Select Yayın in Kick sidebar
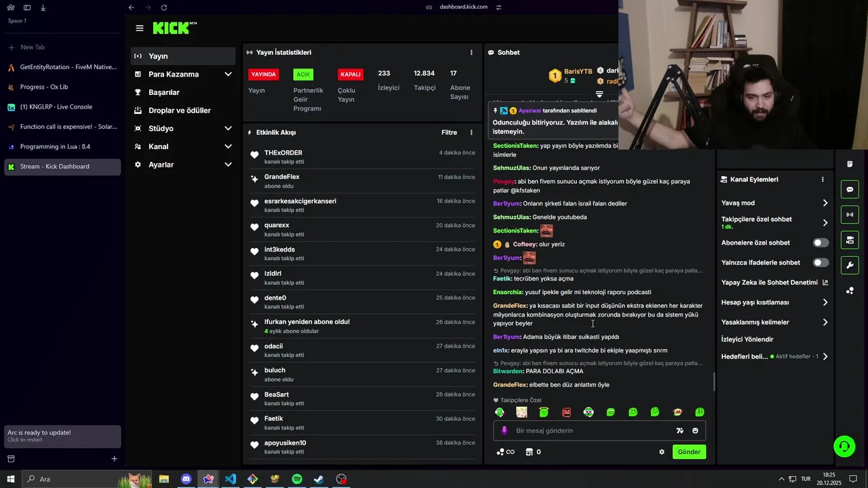This screenshot has height=488, width=868. point(183,56)
